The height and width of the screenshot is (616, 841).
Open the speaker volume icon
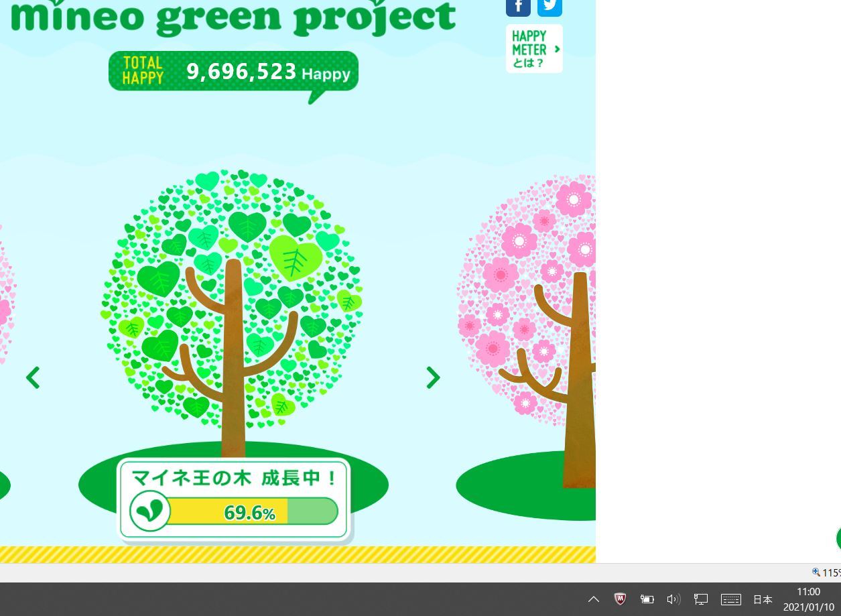pos(673,599)
